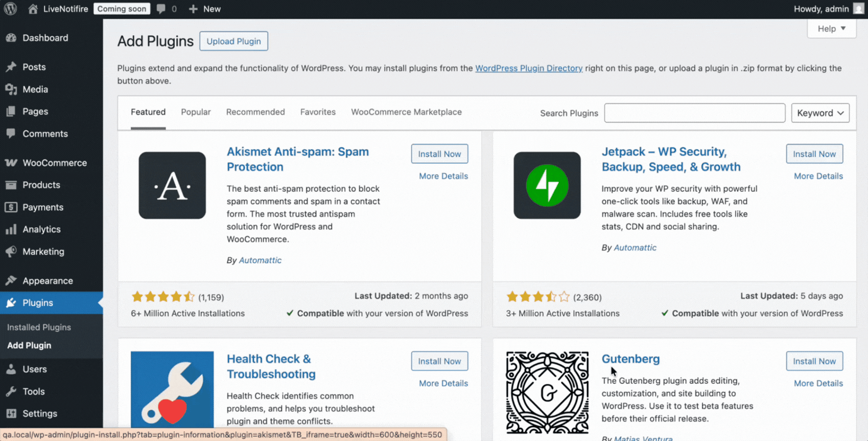Open the WordPress Plugin Directory link

(529, 68)
